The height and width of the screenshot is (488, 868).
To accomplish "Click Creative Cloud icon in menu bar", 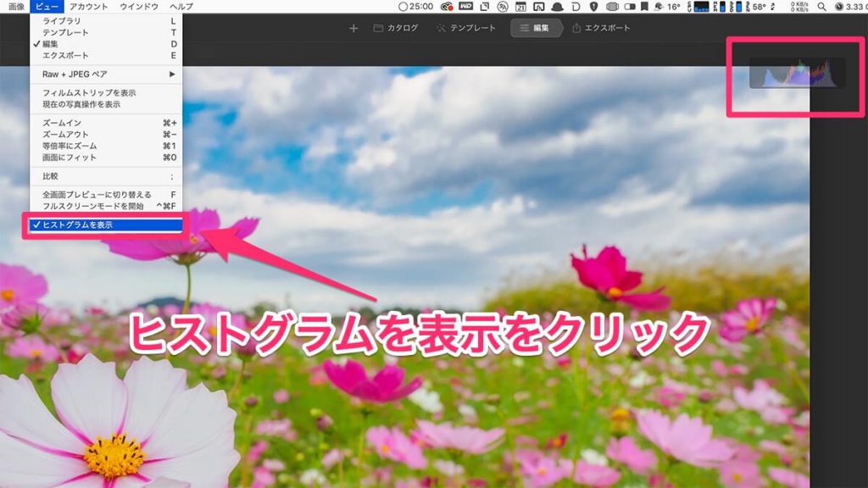I will (x=447, y=7).
